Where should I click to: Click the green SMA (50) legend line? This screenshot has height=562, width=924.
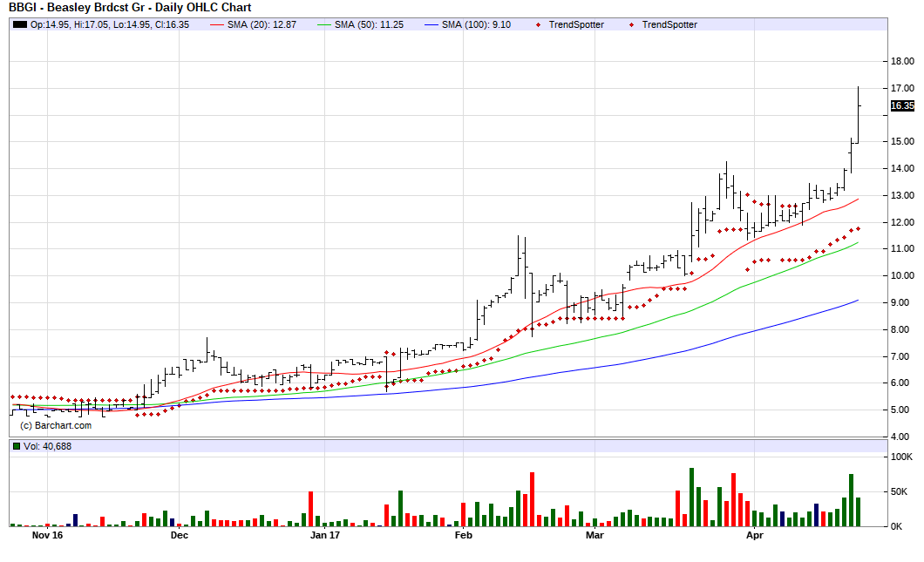[x=324, y=24]
